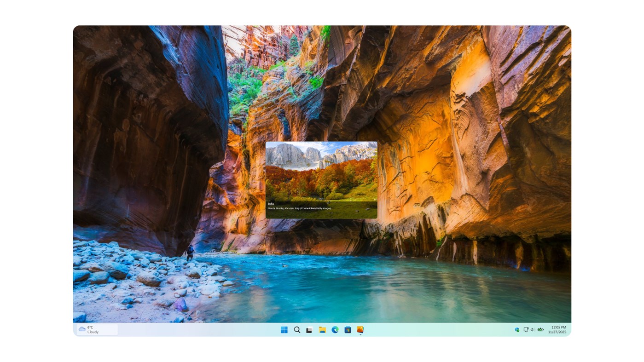Open Task View from the taskbar
Viewport: 644px width, 362px height.
pyautogui.click(x=309, y=329)
